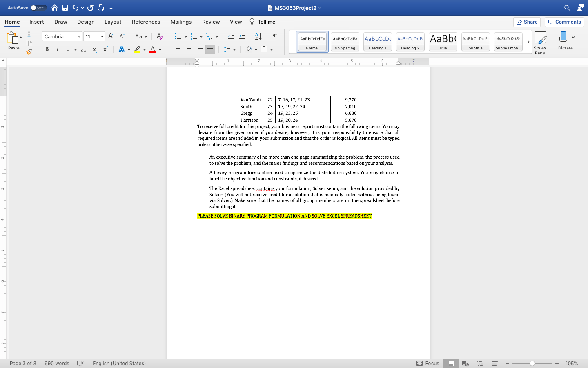This screenshot has width=588, height=368.
Task: Apply the Normal style
Action: click(312, 42)
